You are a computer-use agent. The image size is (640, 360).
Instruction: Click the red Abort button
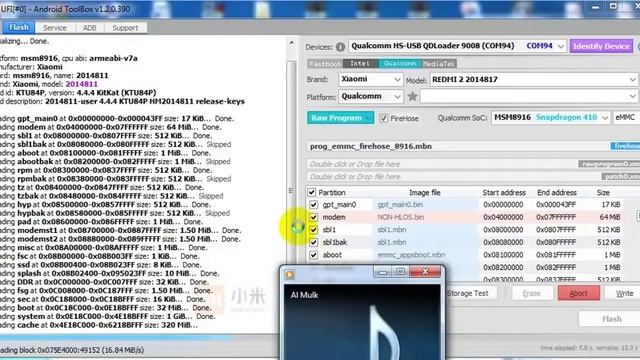578,293
